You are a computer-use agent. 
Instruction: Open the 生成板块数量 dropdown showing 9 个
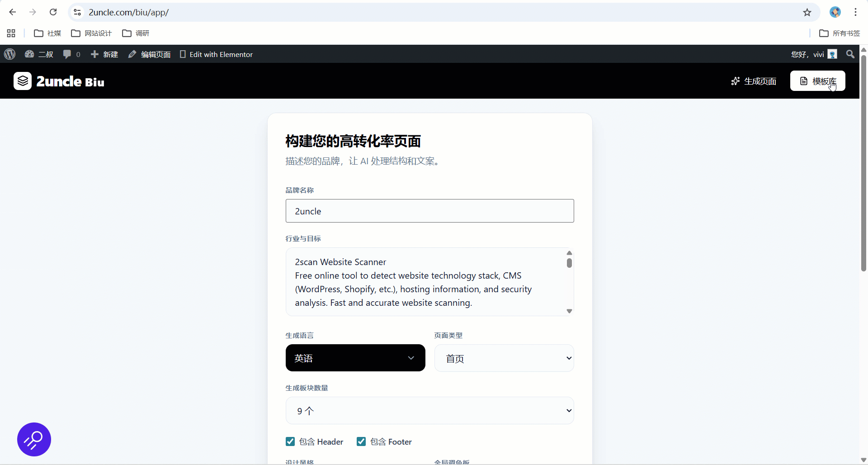(429, 411)
